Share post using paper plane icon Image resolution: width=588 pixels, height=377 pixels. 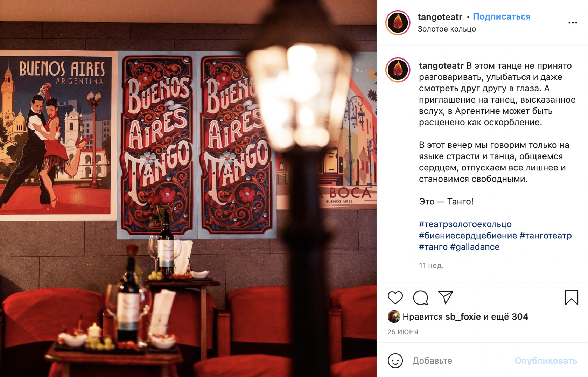pos(446,298)
